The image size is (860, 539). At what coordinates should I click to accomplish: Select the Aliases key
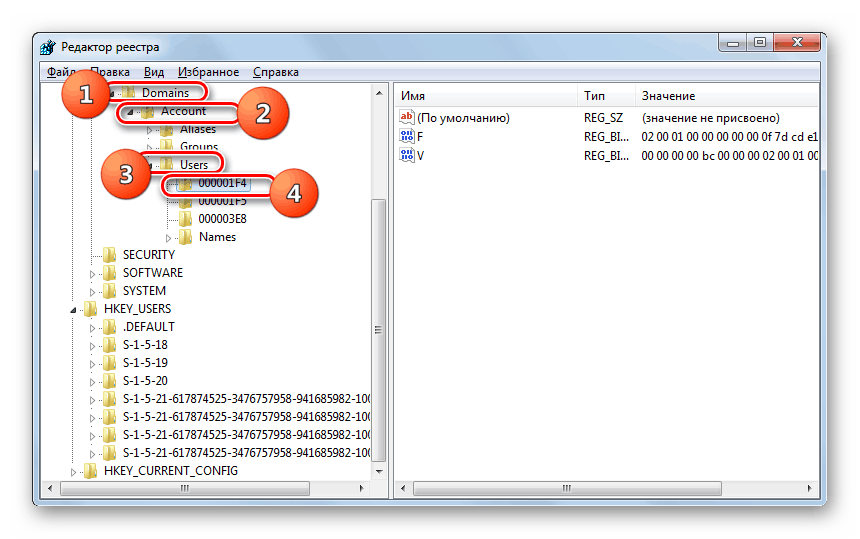(x=198, y=129)
